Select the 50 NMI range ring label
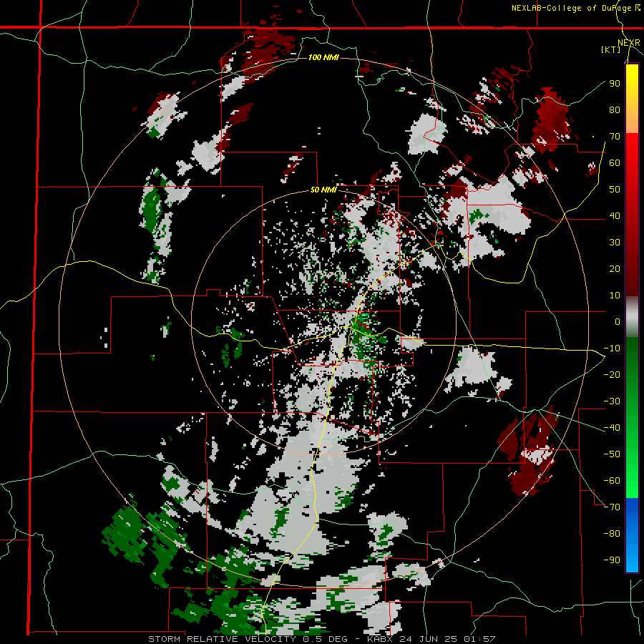 [x=323, y=190]
